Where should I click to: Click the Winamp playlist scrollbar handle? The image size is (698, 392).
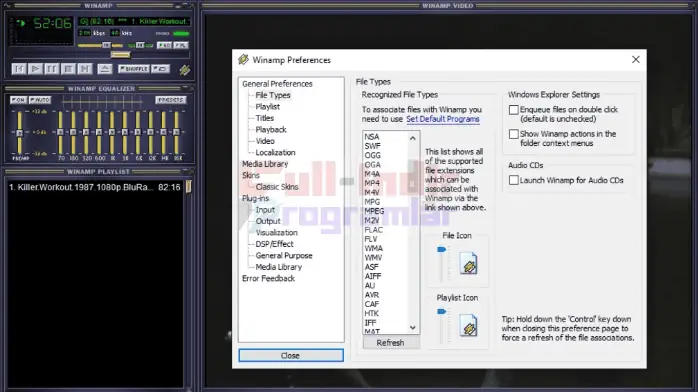tap(188, 186)
